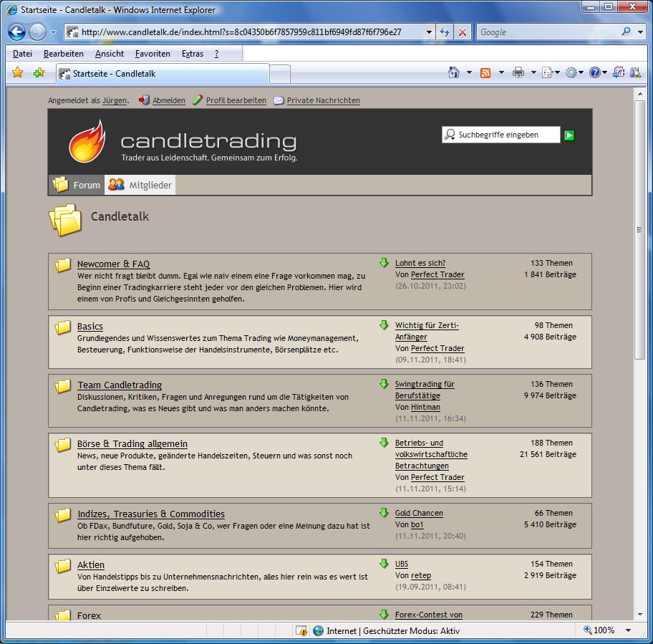Open the Favoriten menu
This screenshot has width=653, height=644.
point(153,54)
